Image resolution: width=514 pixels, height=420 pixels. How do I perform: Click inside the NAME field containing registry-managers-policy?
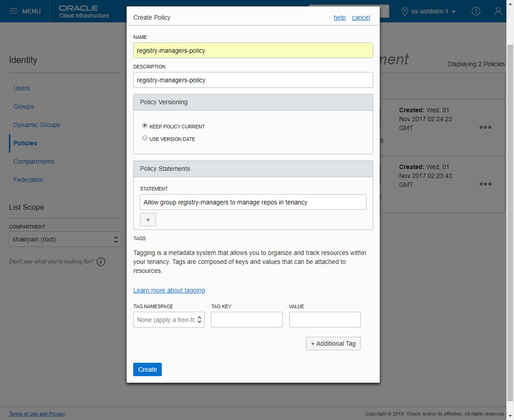pos(253,50)
